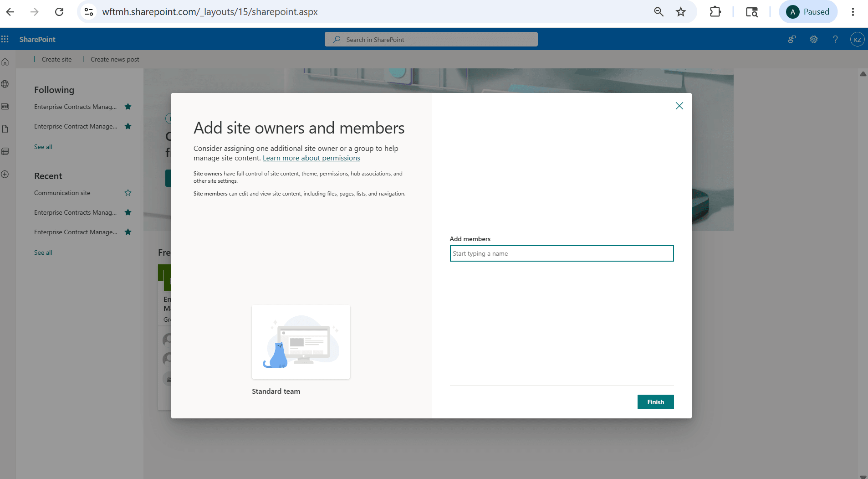
Task: Click the Standard team template thumbnail
Action: point(301,342)
